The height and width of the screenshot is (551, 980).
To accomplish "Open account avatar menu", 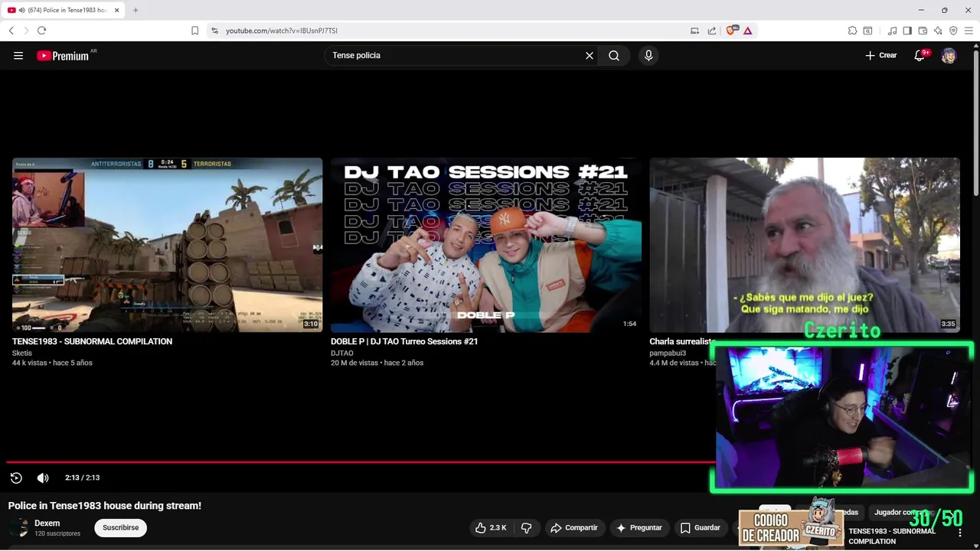I will point(949,55).
